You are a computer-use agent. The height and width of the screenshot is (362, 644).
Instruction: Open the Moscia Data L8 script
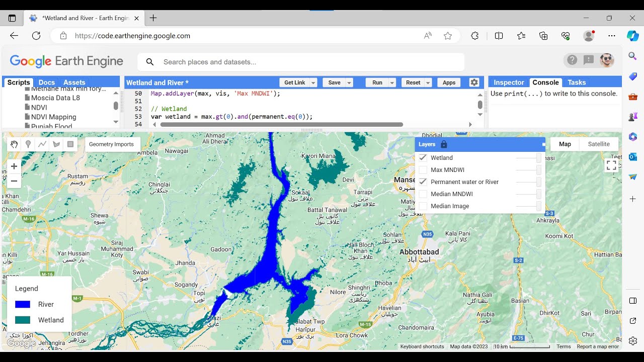[55, 98]
